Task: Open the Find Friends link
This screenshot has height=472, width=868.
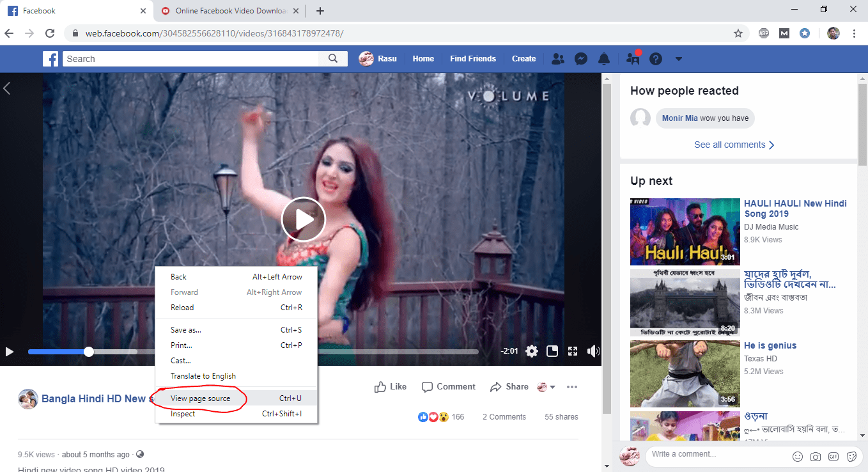Action: (x=473, y=58)
